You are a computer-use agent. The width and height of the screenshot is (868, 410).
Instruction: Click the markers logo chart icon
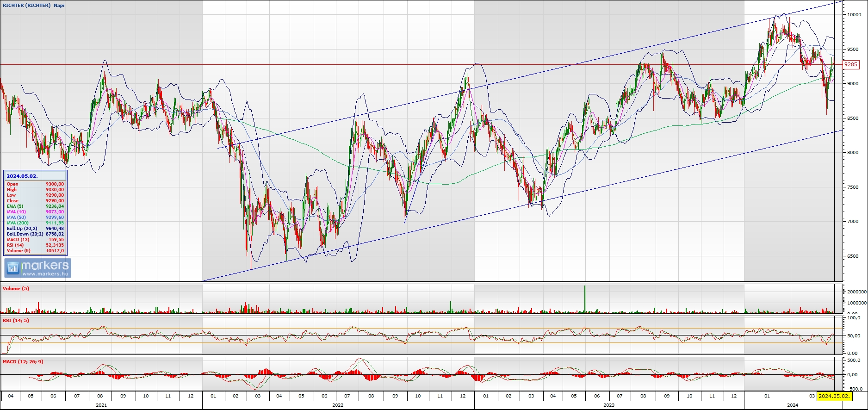click(12, 267)
